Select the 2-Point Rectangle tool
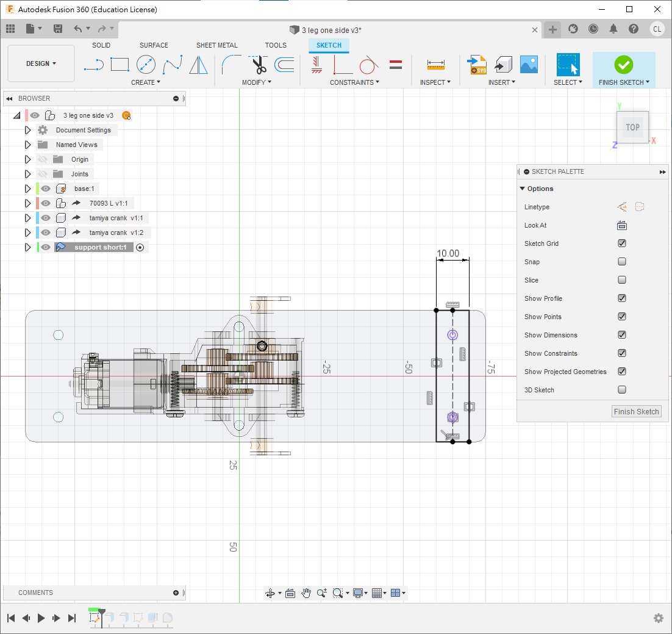Viewport: 672px width, 634px height. 120,64
